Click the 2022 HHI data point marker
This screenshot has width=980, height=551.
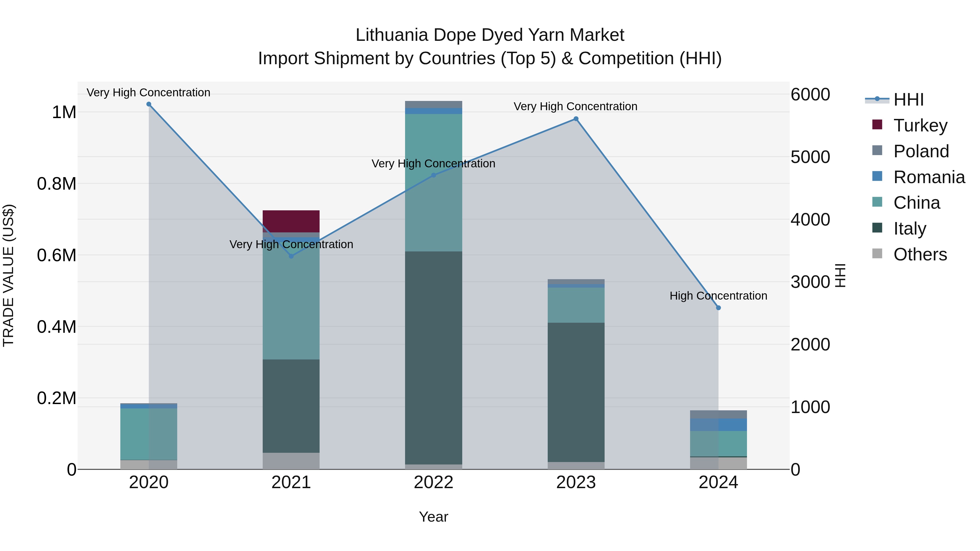(433, 175)
